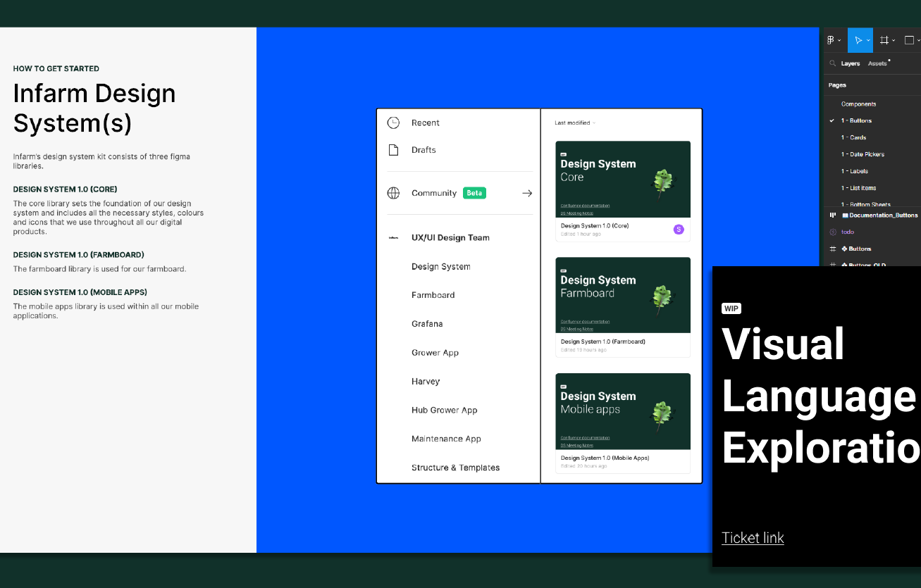This screenshot has height=588, width=921.
Task: Click the WIP badge on Visual Language card
Action: (731, 308)
